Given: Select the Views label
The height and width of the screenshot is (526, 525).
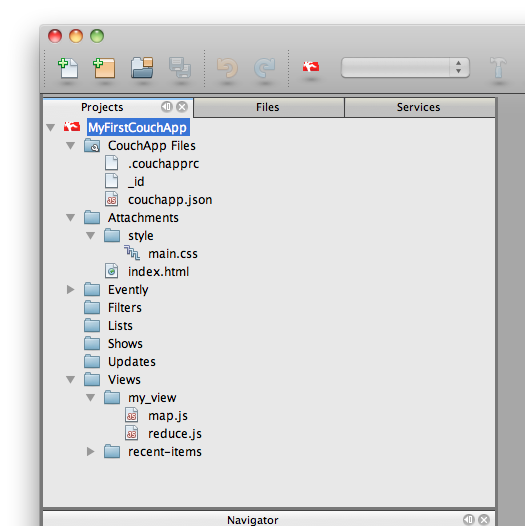Looking at the screenshot, I should (x=124, y=380).
